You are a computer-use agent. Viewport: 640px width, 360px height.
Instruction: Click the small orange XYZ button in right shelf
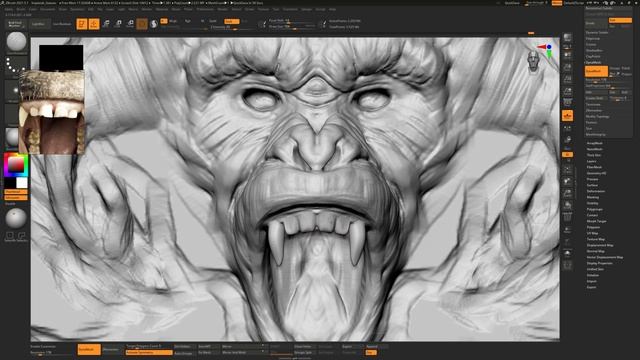point(567,155)
